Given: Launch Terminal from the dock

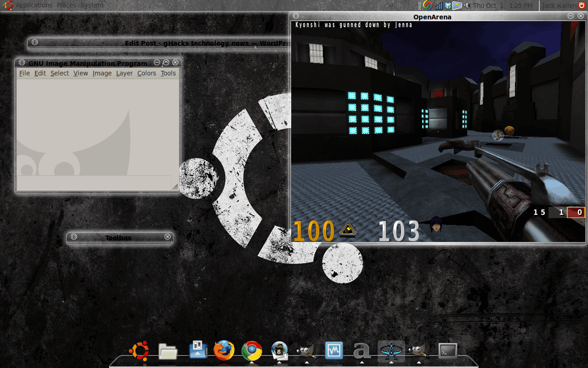Looking at the screenshot, I should [x=448, y=351].
